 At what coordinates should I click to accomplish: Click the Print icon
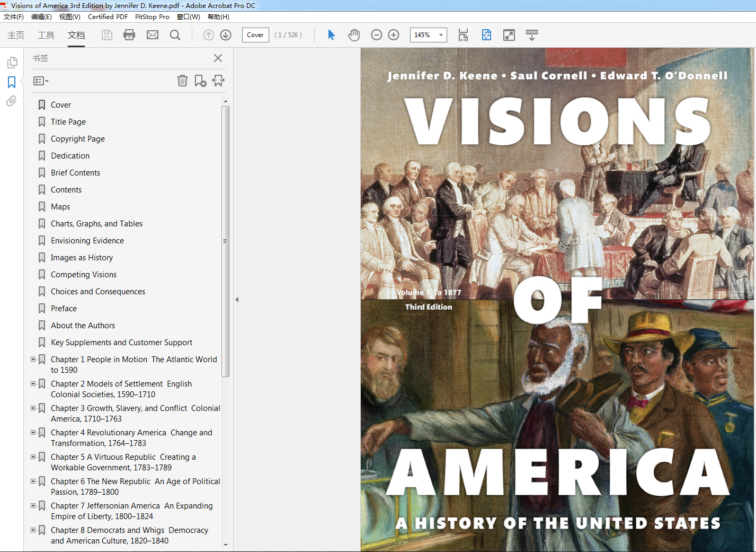tap(129, 35)
